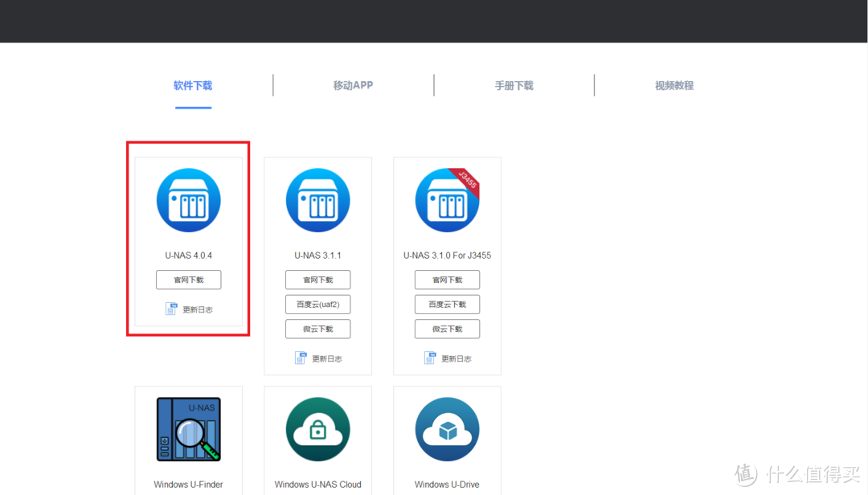This screenshot has width=868, height=495.
Task: Open the 手册下载 tab
Action: tap(514, 85)
